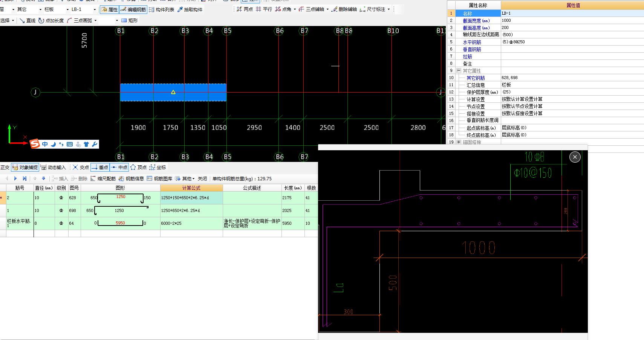
Task: Click the 删除辅轴 delete auxiliary axis tool
Action: pos(344,9)
